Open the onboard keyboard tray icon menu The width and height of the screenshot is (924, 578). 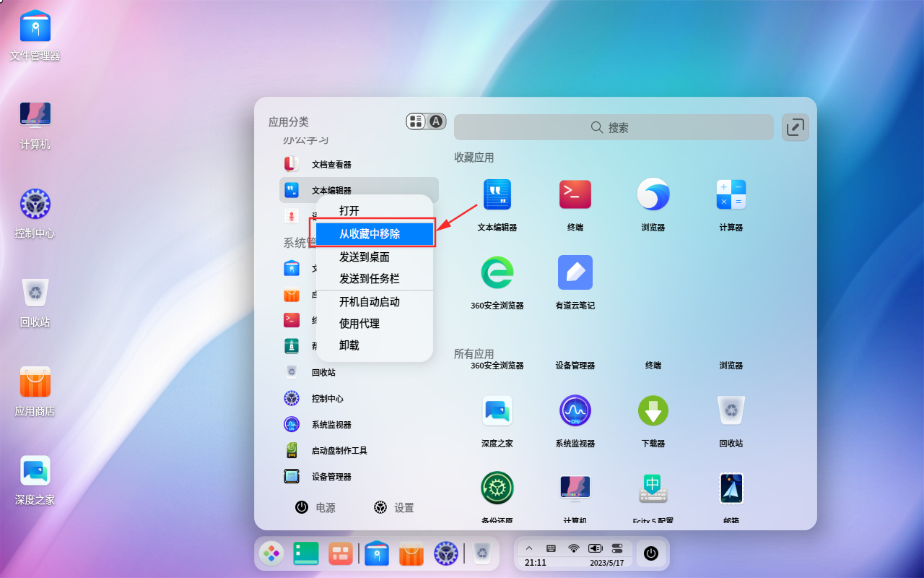(550, 548)
